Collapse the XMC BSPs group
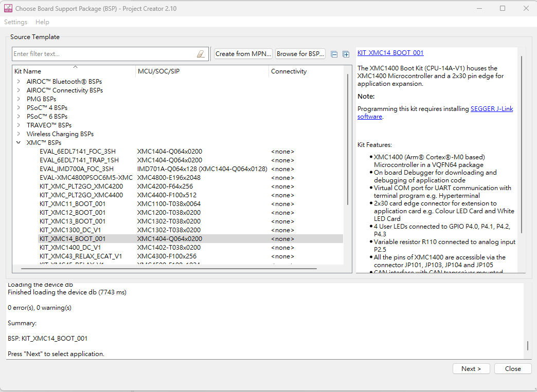 [x=19, y=142]
